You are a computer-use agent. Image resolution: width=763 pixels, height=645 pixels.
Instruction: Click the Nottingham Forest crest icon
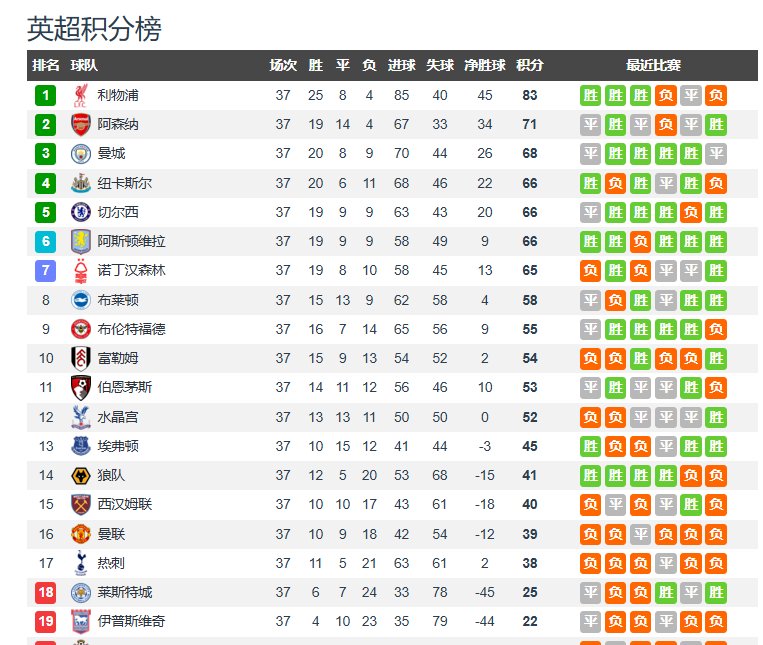coord(80,271)
